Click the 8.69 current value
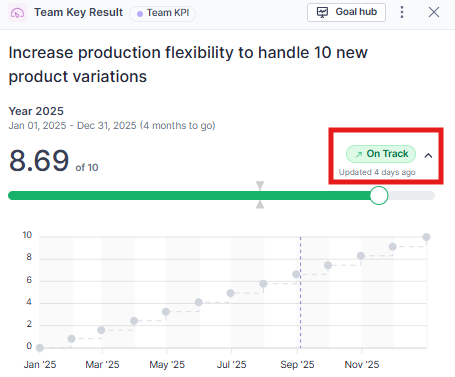 (39, 161)
